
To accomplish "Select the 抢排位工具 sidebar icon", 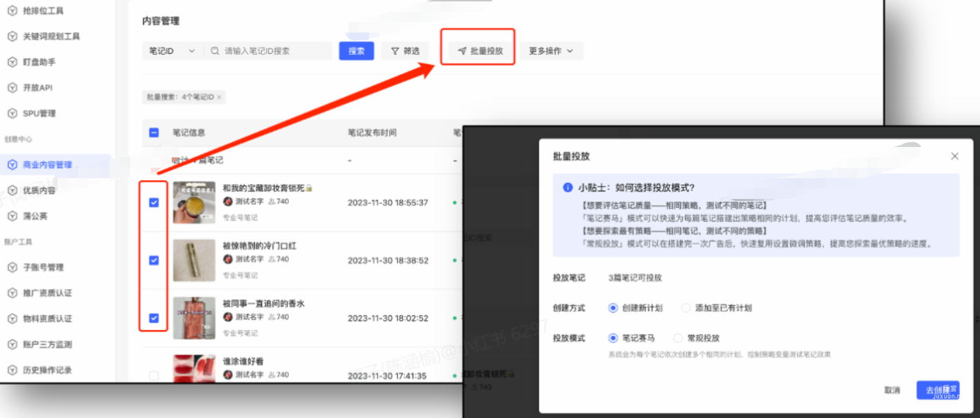I will (12, 10).
